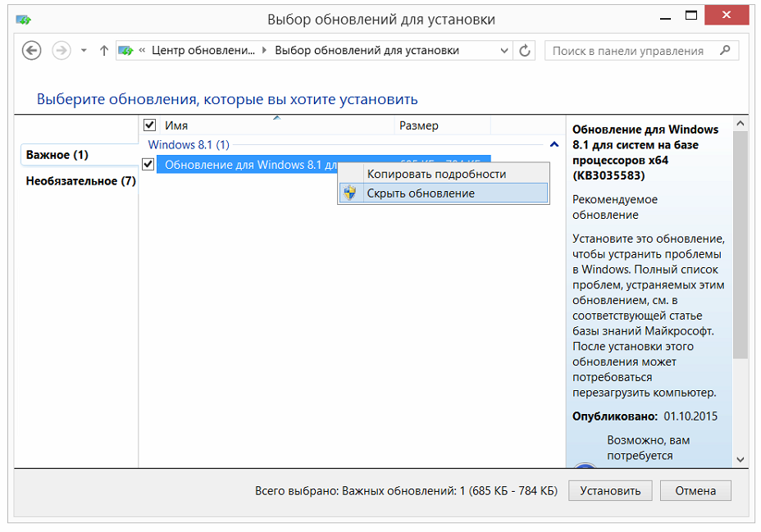Select Копировать подробности from context menu
This screenshot has width=761, height=532.
coord(436,174)
